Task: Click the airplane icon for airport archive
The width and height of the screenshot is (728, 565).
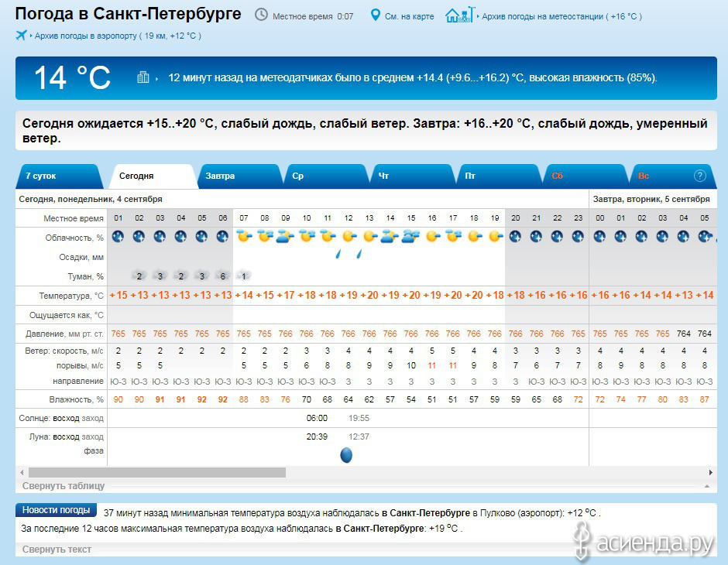Action: point(22,36)
